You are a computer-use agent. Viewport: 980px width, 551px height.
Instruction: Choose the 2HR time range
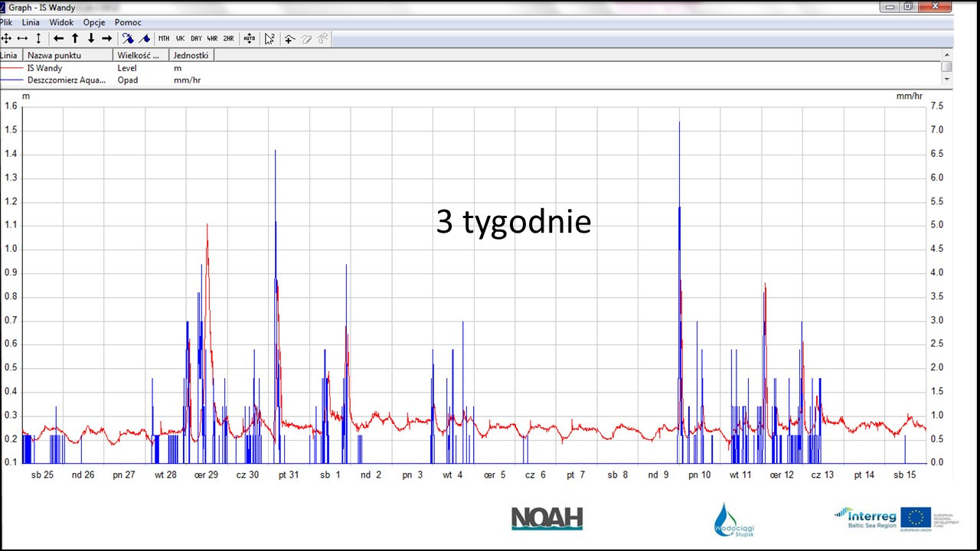(x=228, y=38)
